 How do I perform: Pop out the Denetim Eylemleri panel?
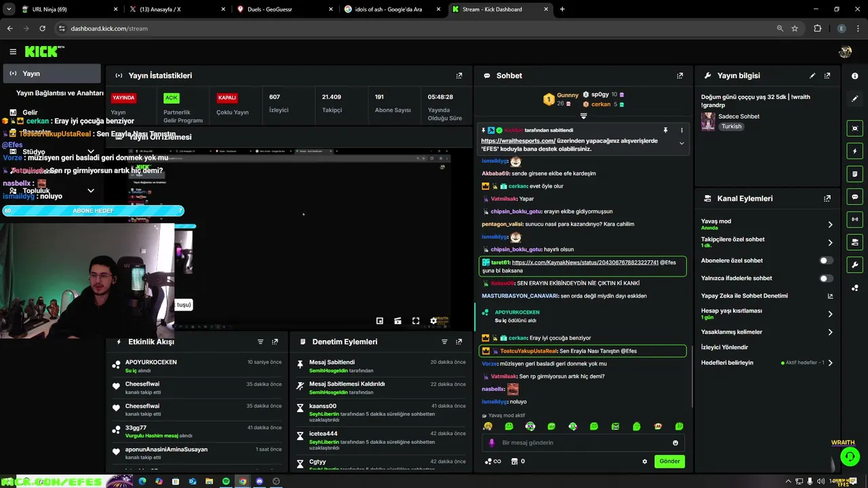click(459, 342)
